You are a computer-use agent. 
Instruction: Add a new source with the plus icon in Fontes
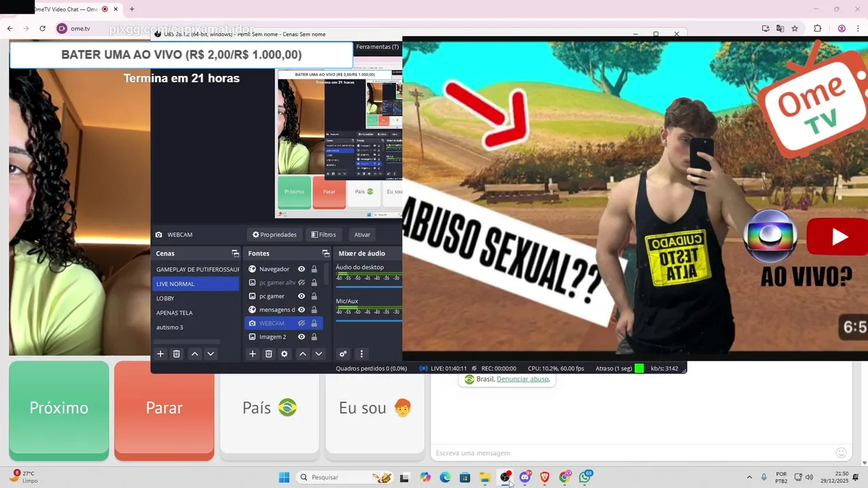tap(253, 354)
